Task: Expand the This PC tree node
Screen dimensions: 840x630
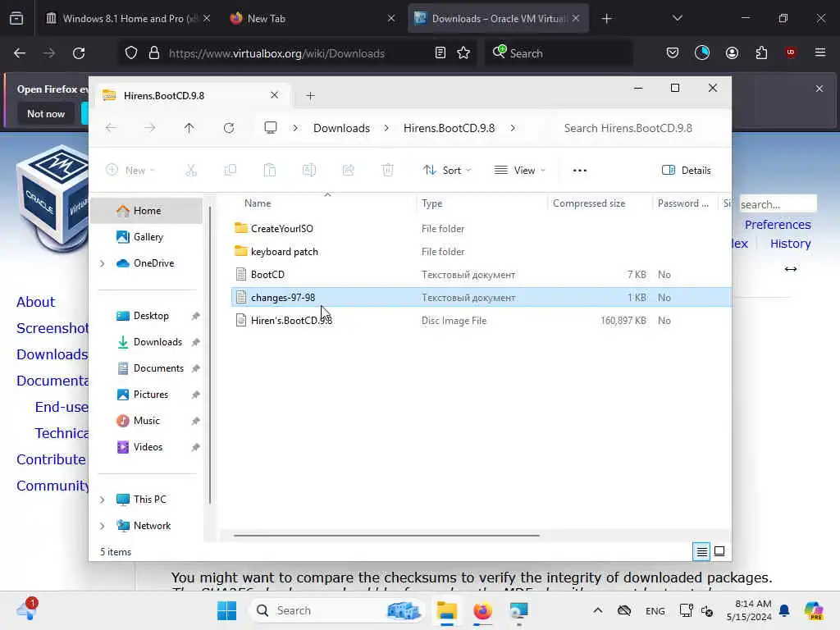Action: pyautogui.click(x=103, y=500)
